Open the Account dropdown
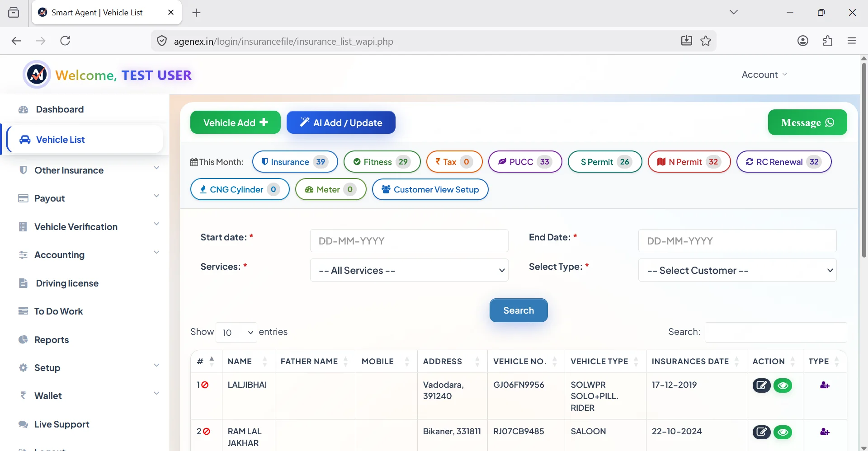The image size is (868, 451). point(764,75)
